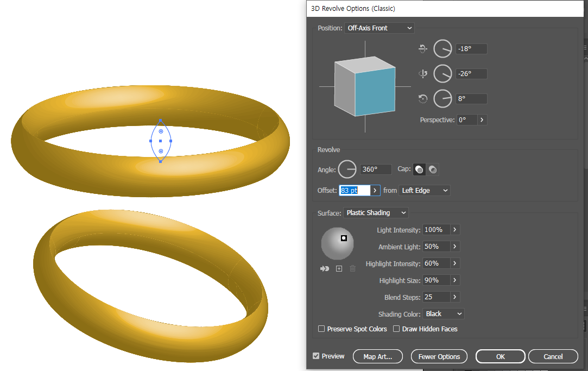Click the 3D Revolve Options title bar

[x=445, y=9]
